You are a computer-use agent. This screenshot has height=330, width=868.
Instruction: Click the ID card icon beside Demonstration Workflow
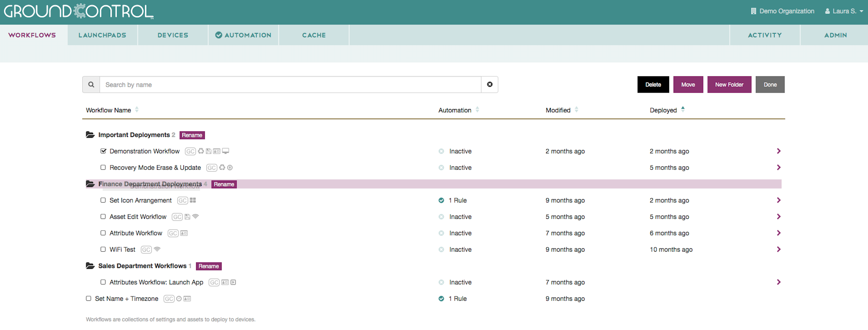click(x=217, y=151)
